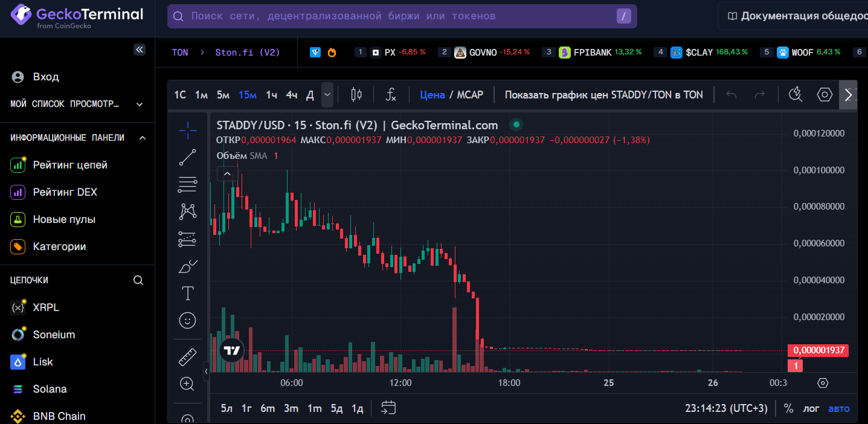The height and width of the screenshot is (424, 868).
Task: Open 'Рейтинг цепей' page
Action: [x=70, y=165]
